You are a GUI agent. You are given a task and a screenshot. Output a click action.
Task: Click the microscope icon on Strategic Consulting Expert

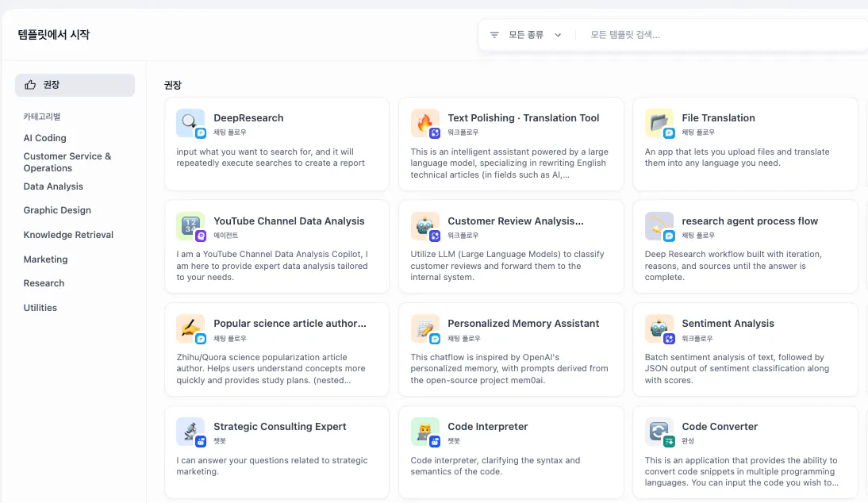click(x=190, y=432)
